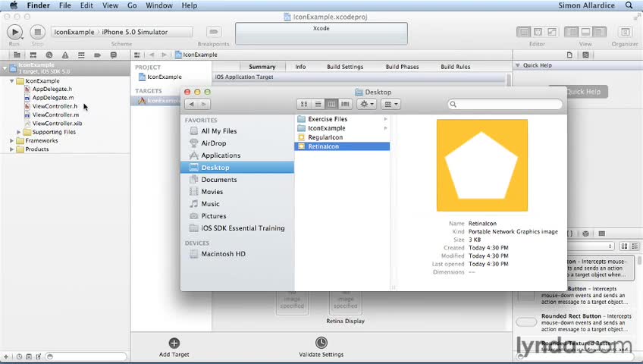This screenshot has height=364, width=643.
Task: Open the Finder Action gear menu
Action: pyautogui.click(x=366, y=104)
